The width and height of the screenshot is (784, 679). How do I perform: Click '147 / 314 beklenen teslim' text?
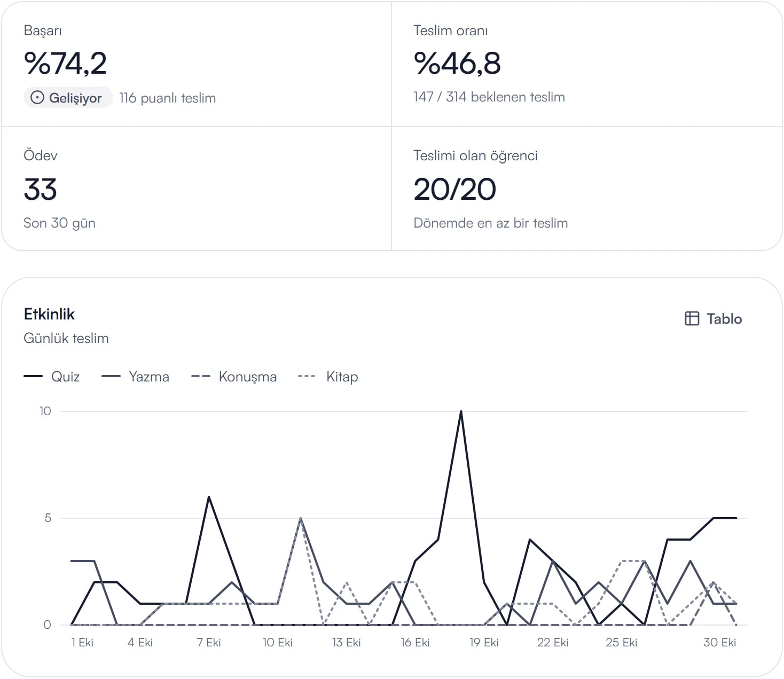(x=489, y=97)
